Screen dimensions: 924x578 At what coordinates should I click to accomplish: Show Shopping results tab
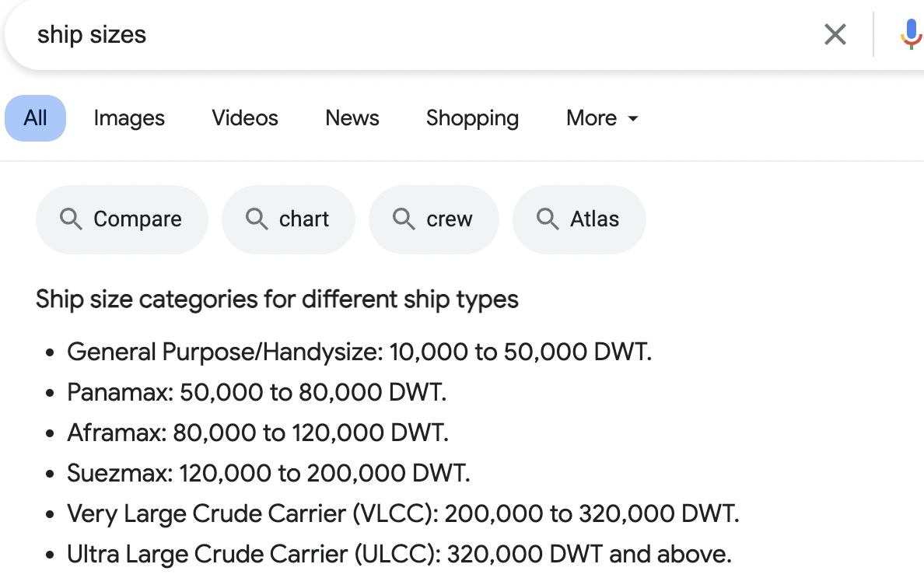point(472,118)
